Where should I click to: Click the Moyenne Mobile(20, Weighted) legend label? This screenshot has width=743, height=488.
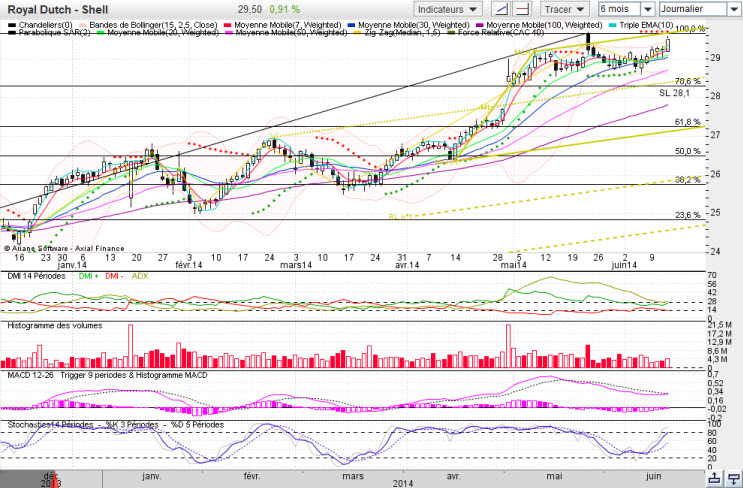click(163, 33)
